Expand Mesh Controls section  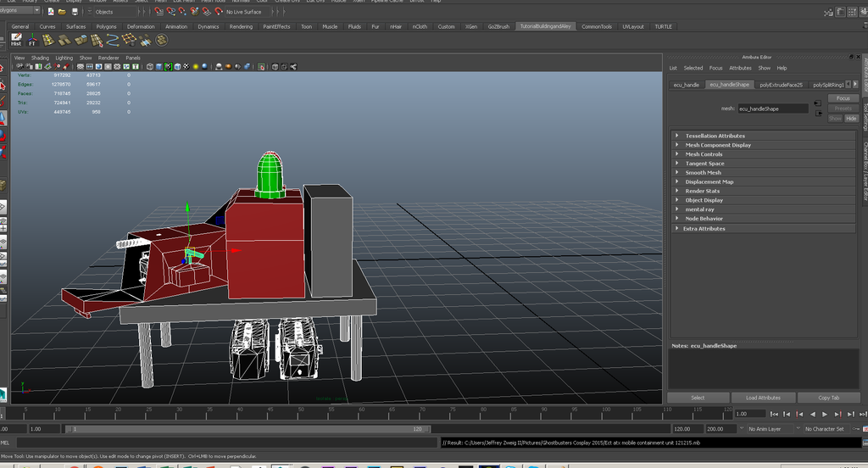(x=763, y=154)
